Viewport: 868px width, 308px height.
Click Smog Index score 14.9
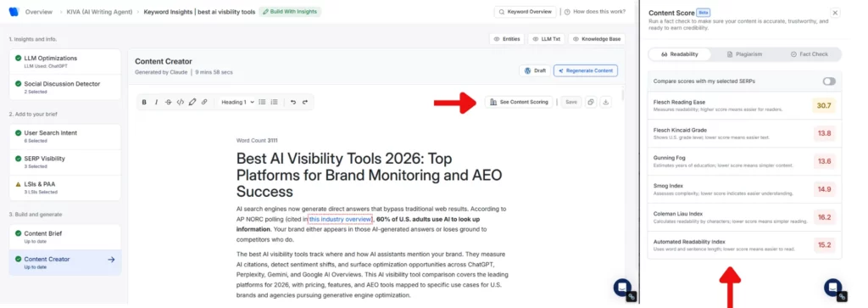click(824, 189)
